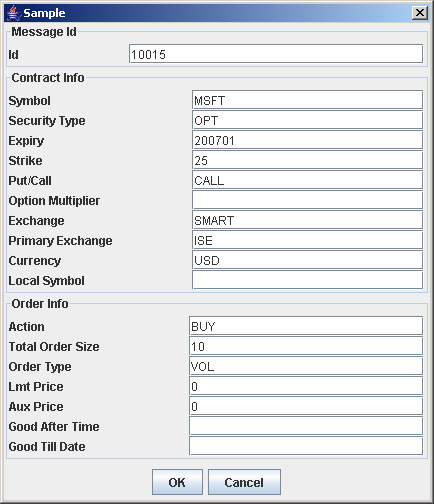The height and width of the screenshot is (504, 434).
Task: Click the Java icon in title bar
Action: (x=13, y=13)
